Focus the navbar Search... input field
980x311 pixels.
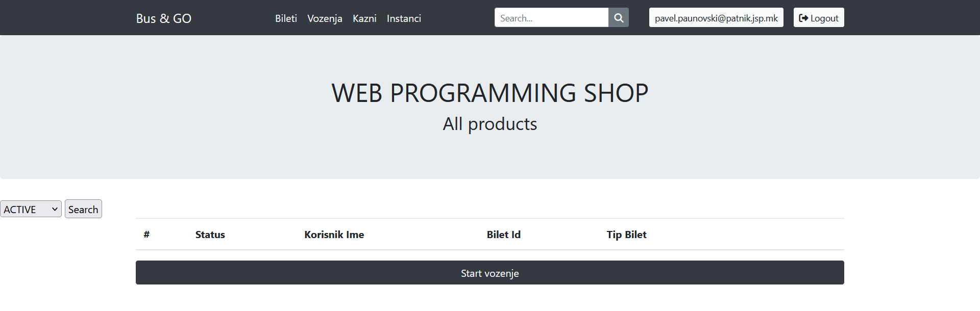coord(551,18)
